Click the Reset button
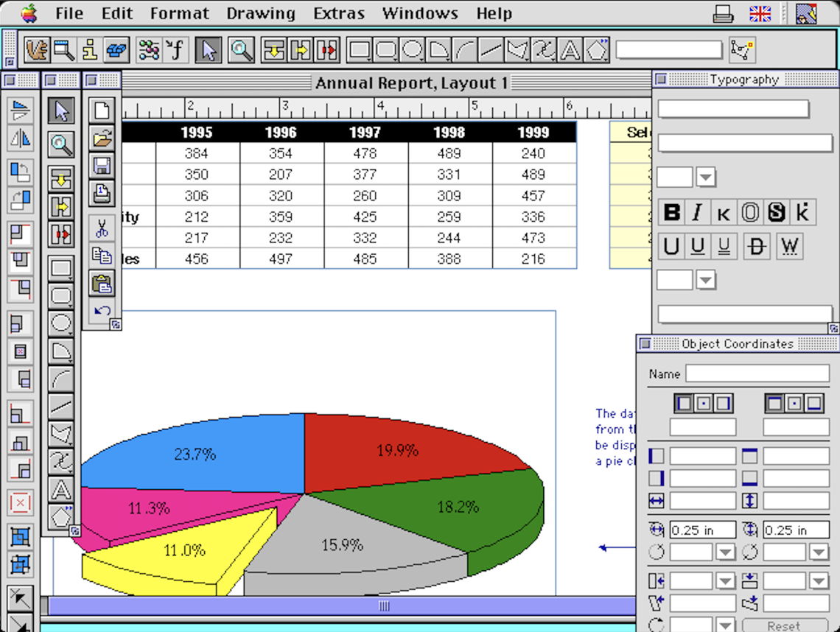The image size is (840, 632). click(x=783, y=625)
